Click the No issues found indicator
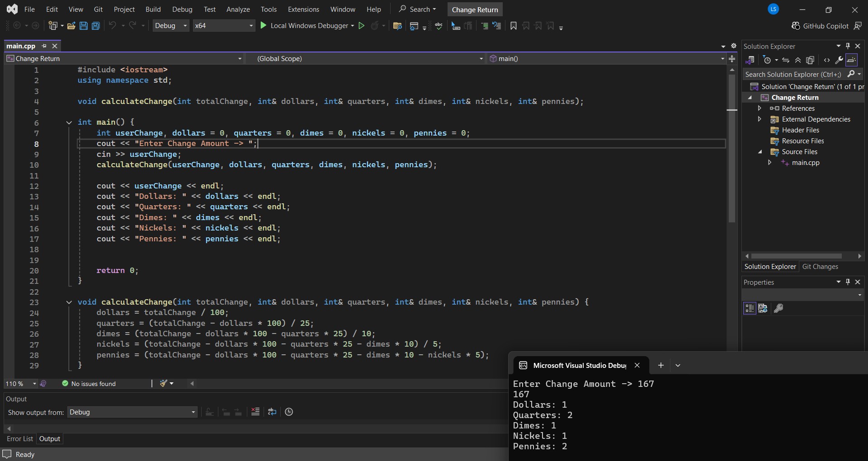Image resolution: width=868 pixels, height=461 pixels. tap(89, 383)
